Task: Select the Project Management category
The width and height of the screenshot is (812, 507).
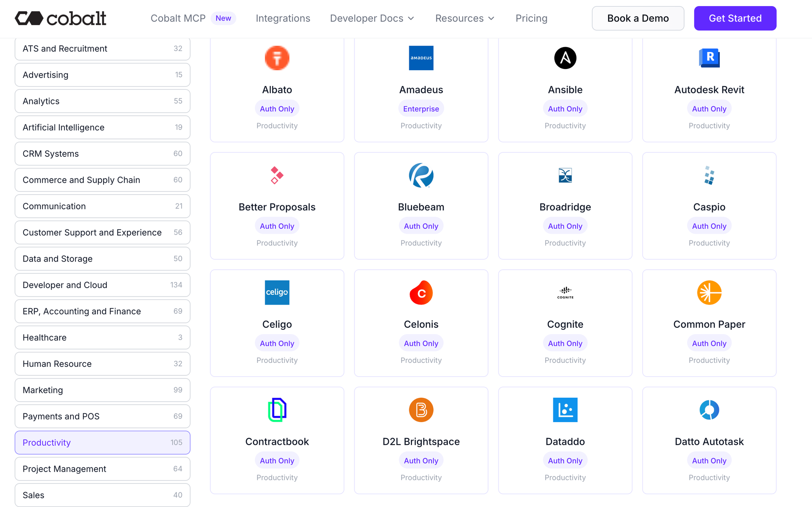Action: [102, 469]
